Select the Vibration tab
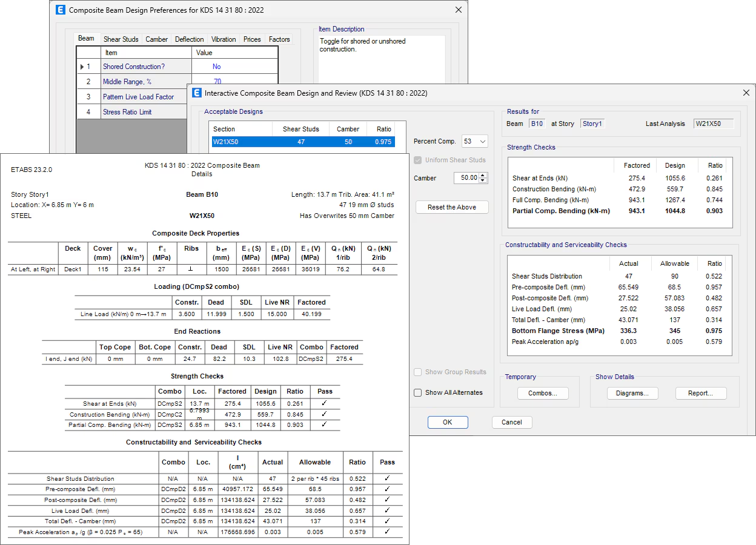The height and width of the screenshot is (545, 756). (x=223, y=39)
